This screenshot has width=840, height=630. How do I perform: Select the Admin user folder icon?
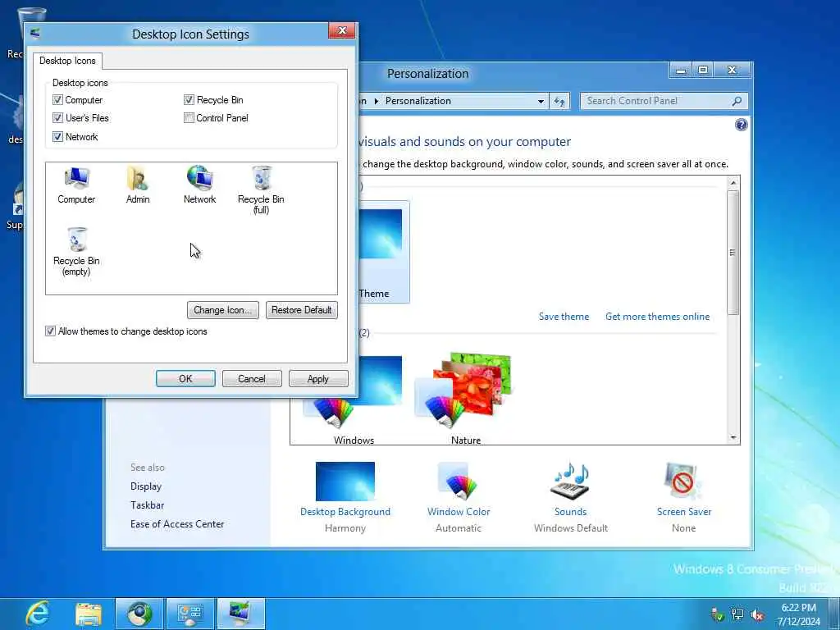[138, 185]
